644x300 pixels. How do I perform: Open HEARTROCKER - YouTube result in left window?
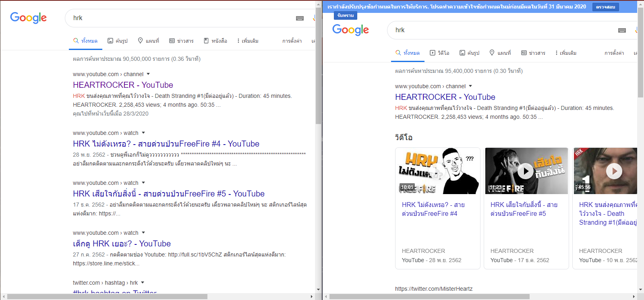(x=123, y=85)
